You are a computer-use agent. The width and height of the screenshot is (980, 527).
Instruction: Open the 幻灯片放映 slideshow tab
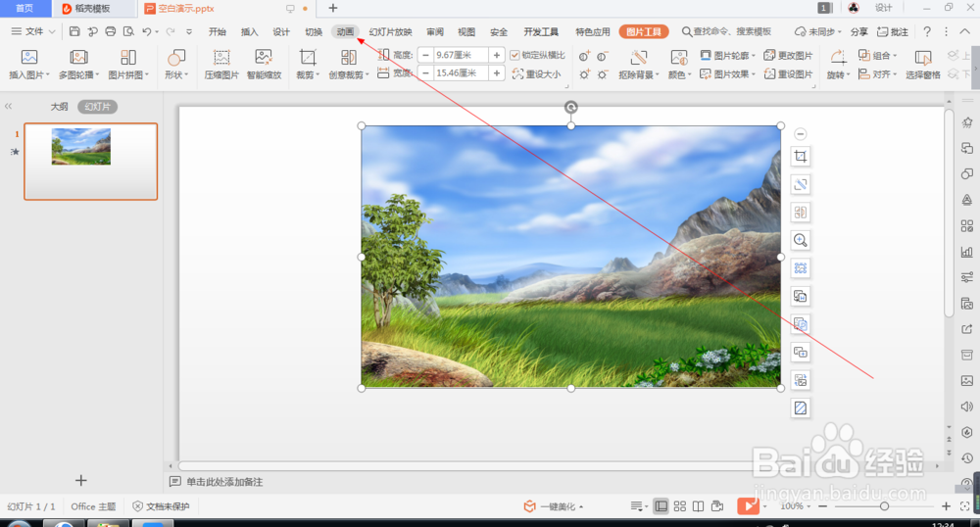391,31
